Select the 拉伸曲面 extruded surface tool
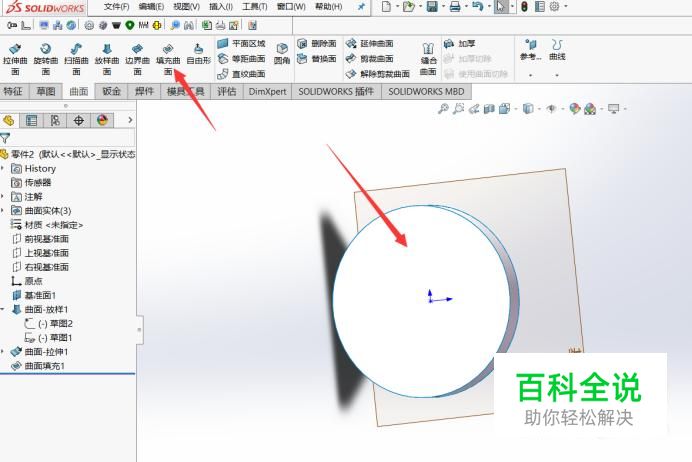Image resolution: width=692 pixels, height=462 pixels. 15,59
